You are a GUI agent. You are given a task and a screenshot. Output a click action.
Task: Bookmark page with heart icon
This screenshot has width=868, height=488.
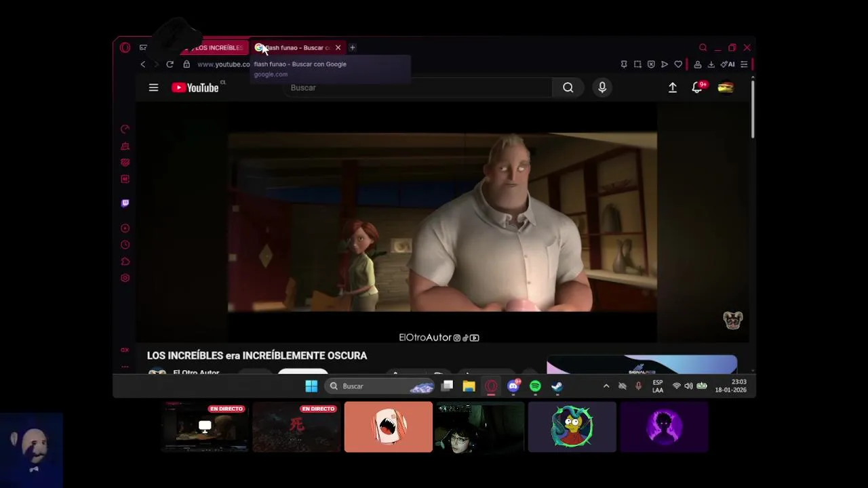coord(678,64)
